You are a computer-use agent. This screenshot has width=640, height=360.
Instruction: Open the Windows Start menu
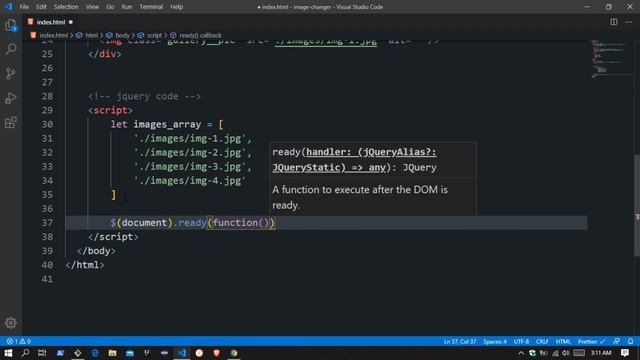(8, 353)
